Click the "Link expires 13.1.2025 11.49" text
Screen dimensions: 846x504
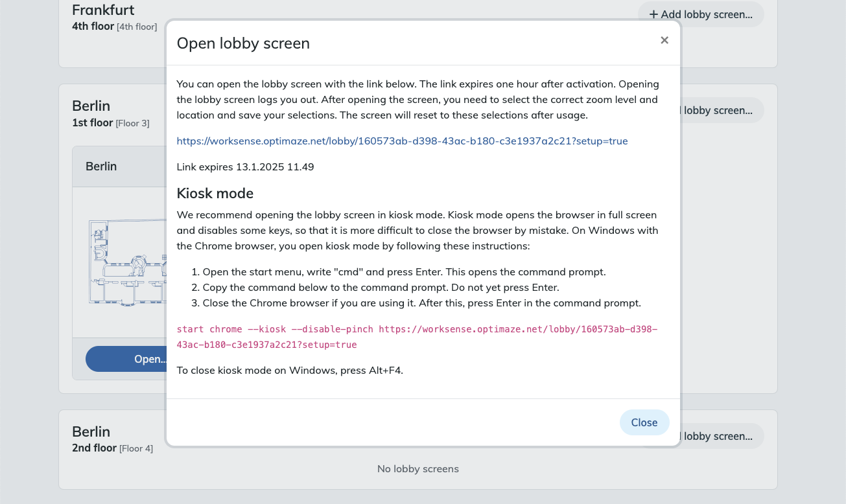tap(245, 166)
